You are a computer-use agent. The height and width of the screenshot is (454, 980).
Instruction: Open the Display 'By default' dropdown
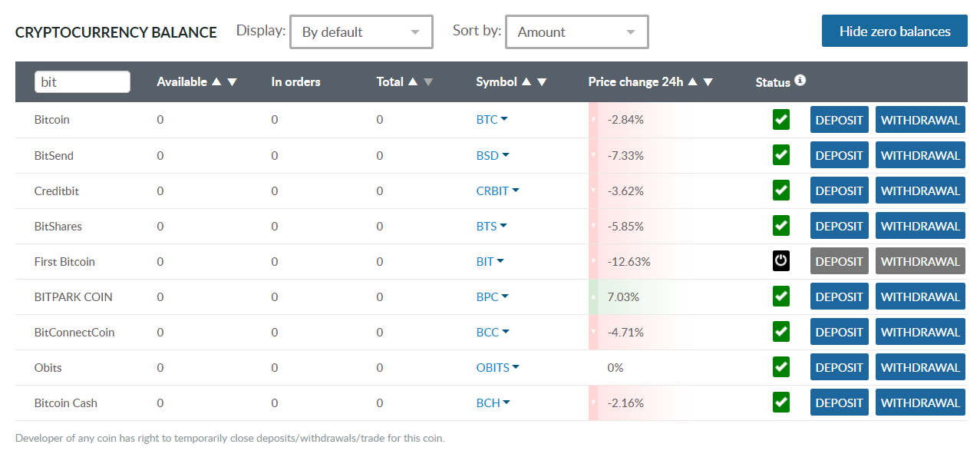click(x=361, y=32)
